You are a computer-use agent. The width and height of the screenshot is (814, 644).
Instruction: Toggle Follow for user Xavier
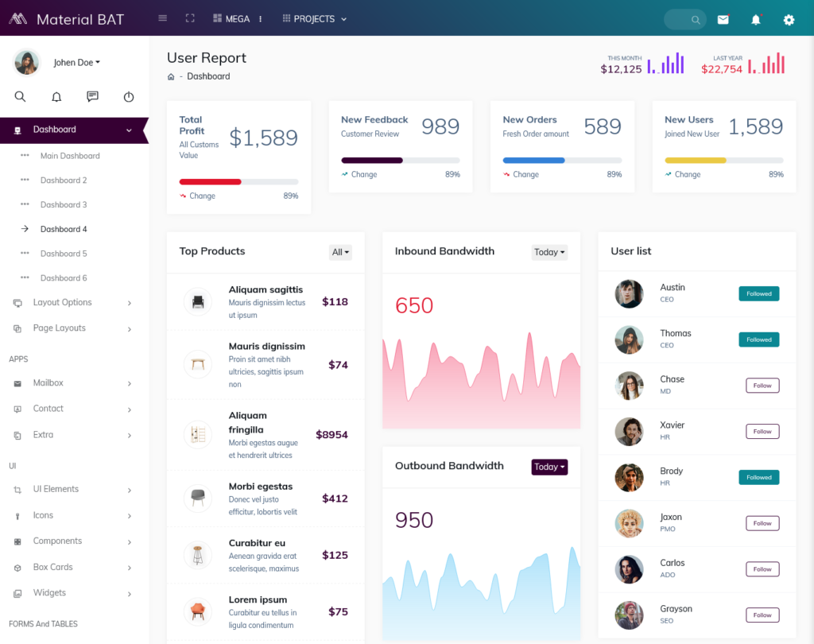click(x=762, y=432)
